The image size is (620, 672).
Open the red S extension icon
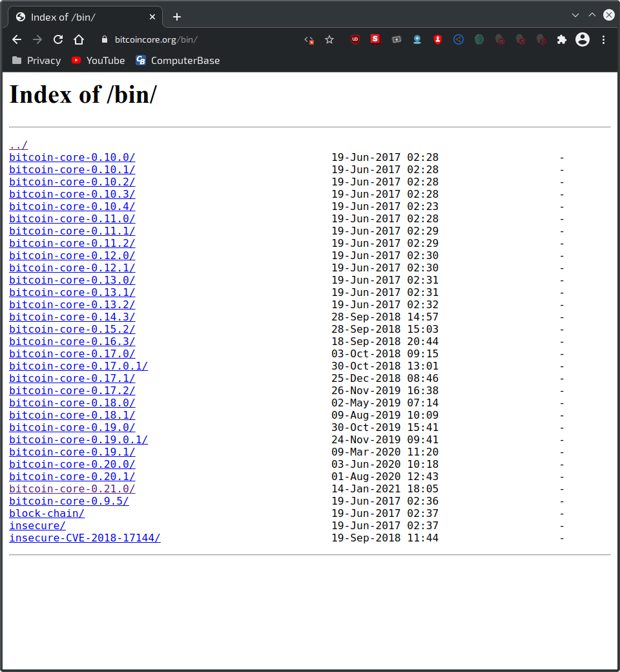click(x=375, y=39)
